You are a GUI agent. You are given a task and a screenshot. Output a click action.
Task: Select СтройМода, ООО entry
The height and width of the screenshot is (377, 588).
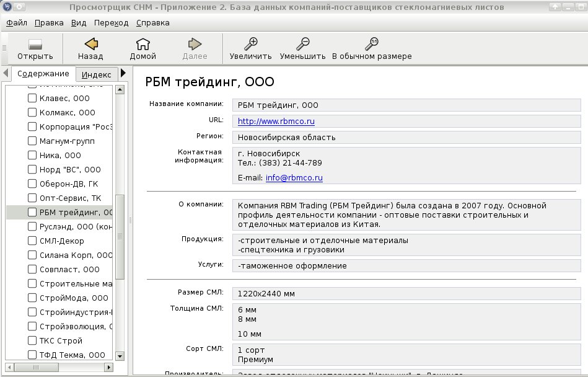pos(74,298)
